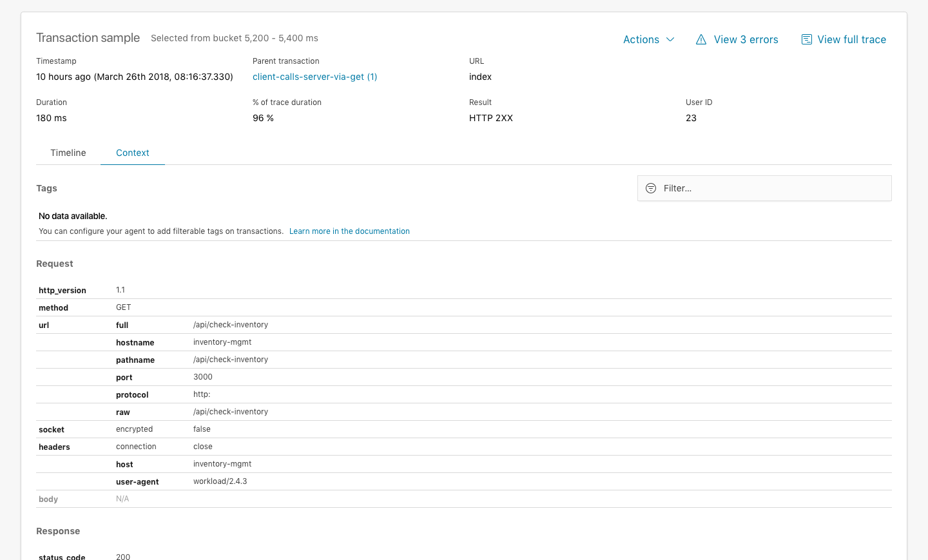Select the Context tab

tap(132, 153)
